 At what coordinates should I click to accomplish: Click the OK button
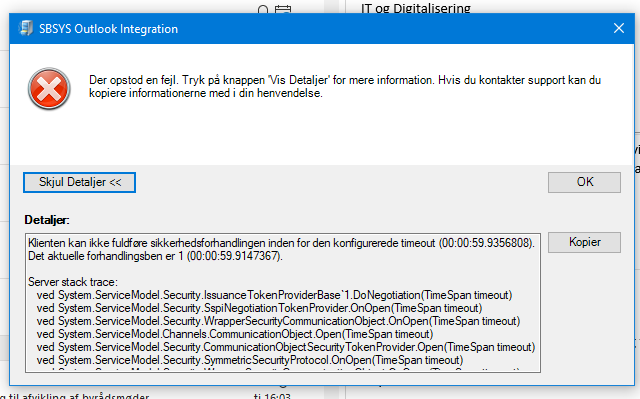584,182
